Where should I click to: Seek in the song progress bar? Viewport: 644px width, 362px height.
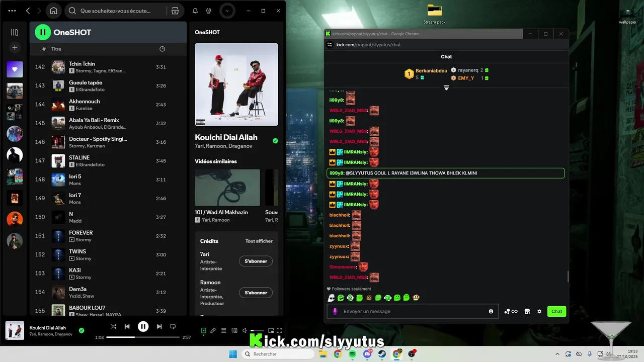(x=143, y=337)
